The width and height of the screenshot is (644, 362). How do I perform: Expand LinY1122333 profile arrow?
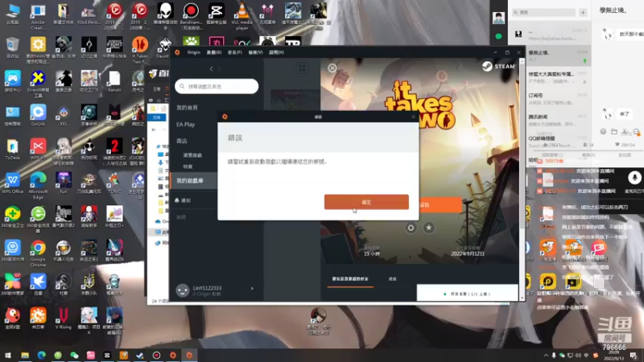252,289
